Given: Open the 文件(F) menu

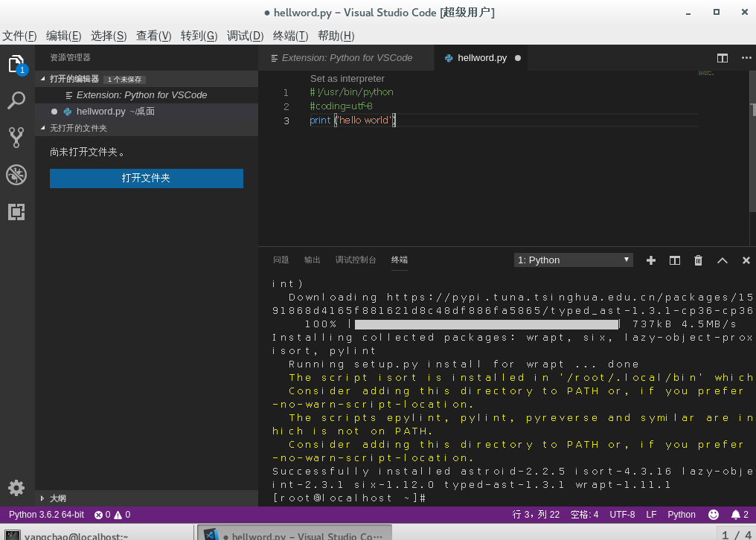Looking at the screenshot, I should (19, 36).
